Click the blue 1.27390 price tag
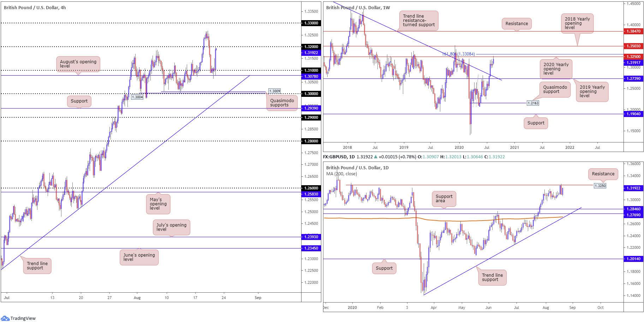This screenshot has width=644, height=322. [633, 78]
